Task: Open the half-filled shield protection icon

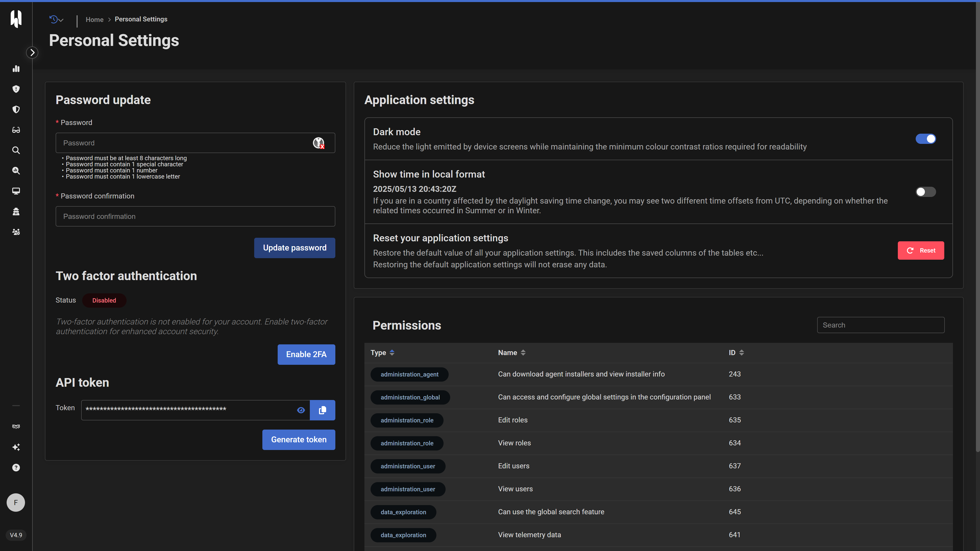Action: click(16, 109)
